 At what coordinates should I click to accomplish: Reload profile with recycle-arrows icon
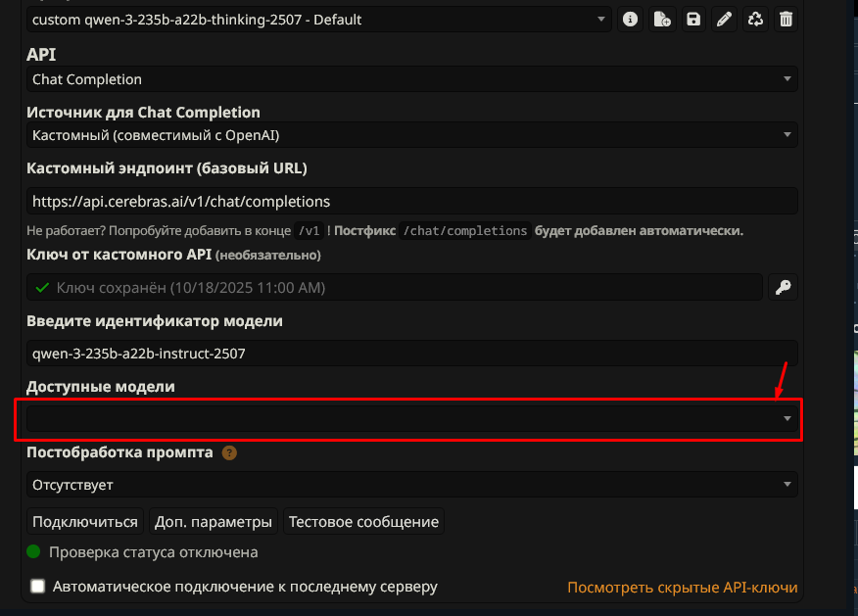click(x=755, y=19)
